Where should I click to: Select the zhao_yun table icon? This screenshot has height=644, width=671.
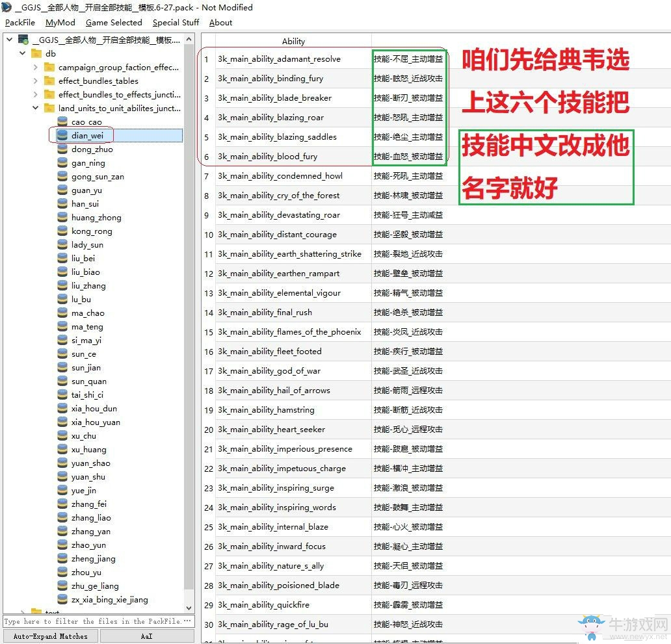coord(62,545)
